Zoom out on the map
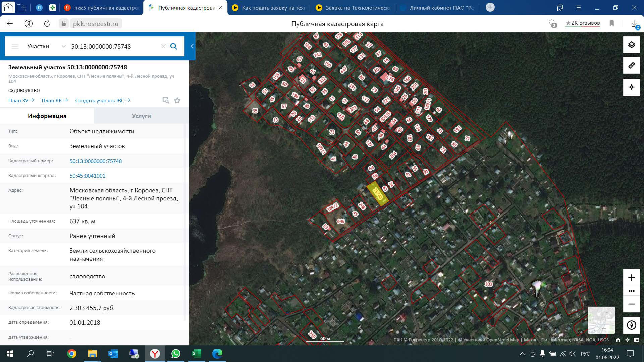 [631, 304]
